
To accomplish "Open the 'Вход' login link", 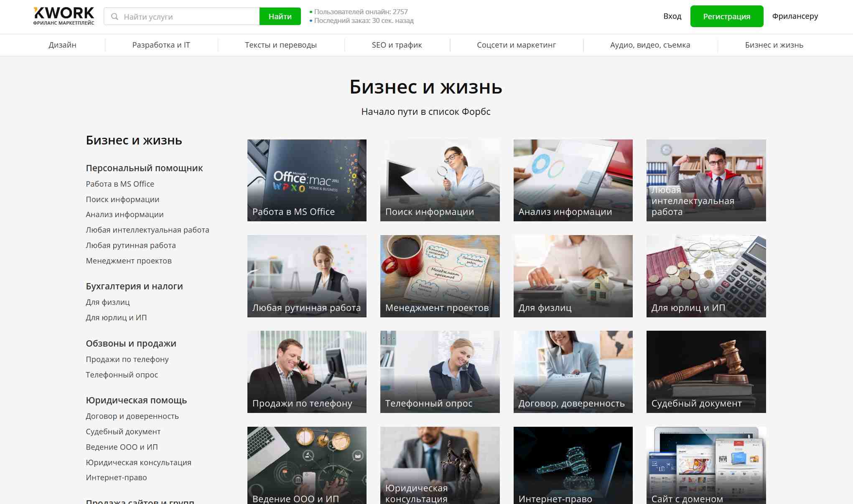I will 672,16.
